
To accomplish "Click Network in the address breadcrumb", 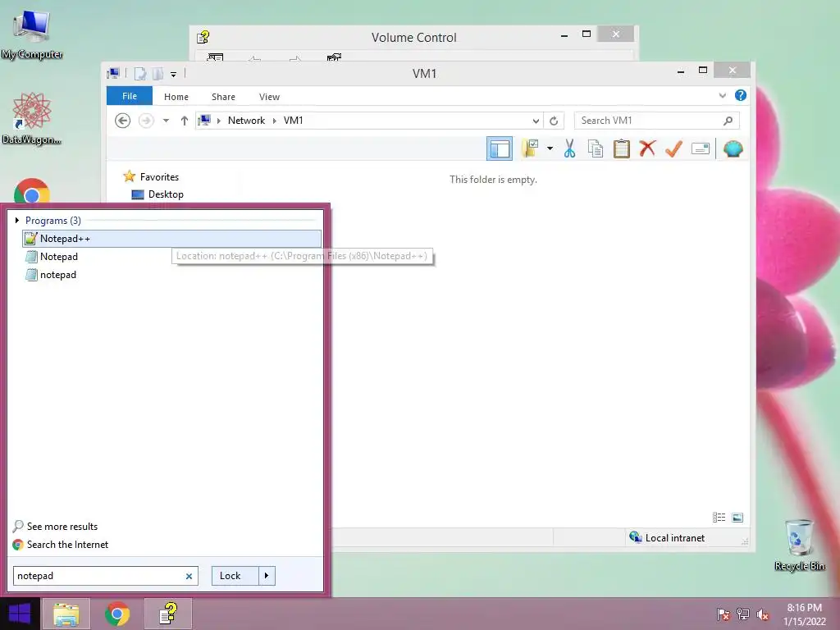I will tap(246, 121).
